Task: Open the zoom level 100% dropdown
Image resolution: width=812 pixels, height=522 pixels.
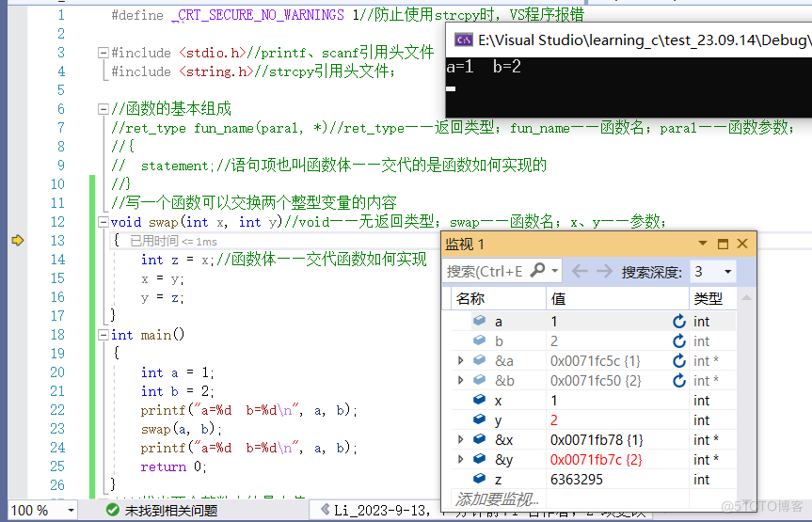Action: tap(71, 511)
